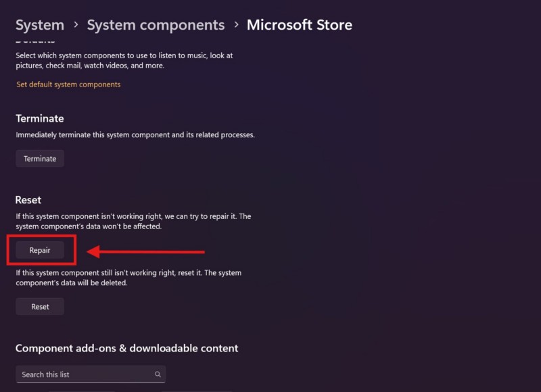Click the Terminate section heading
541x392 pixels.
40,118
